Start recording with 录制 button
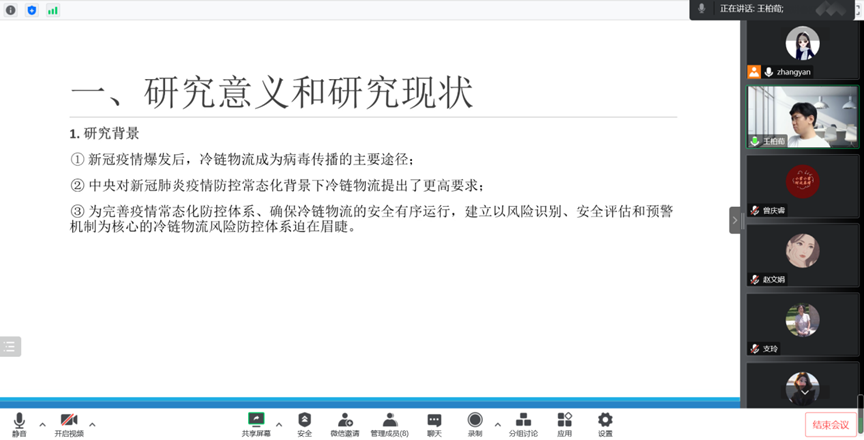This screenshot has height=440, width=864. 475,423
